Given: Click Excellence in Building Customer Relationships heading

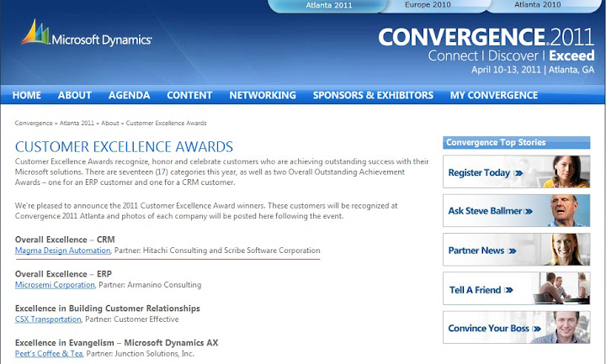Looking at the screenshot, I should tap(108, 309).
